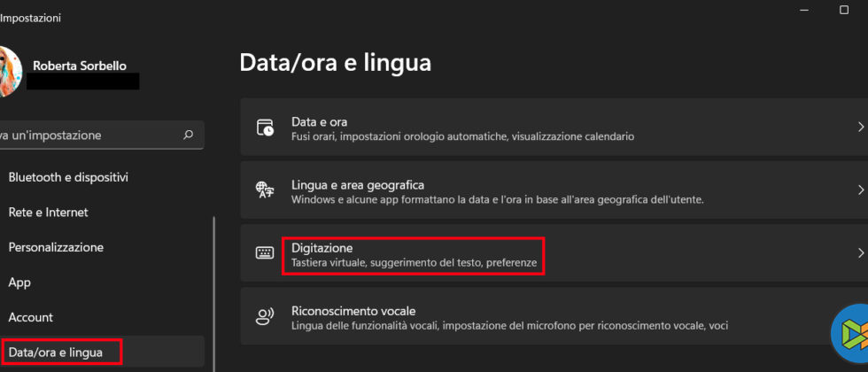Screen dimensions: 868x372
Task: Switch to the Account section
Action: [30, 317]
